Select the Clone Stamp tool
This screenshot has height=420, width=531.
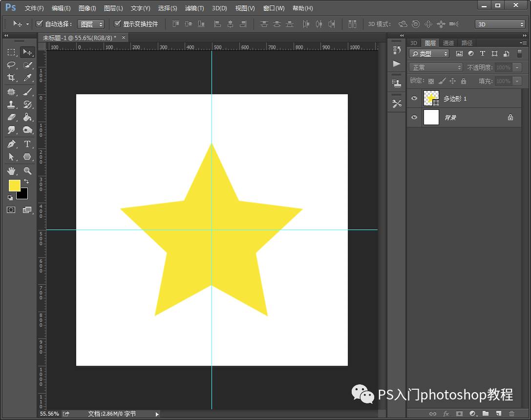point(11,104)
